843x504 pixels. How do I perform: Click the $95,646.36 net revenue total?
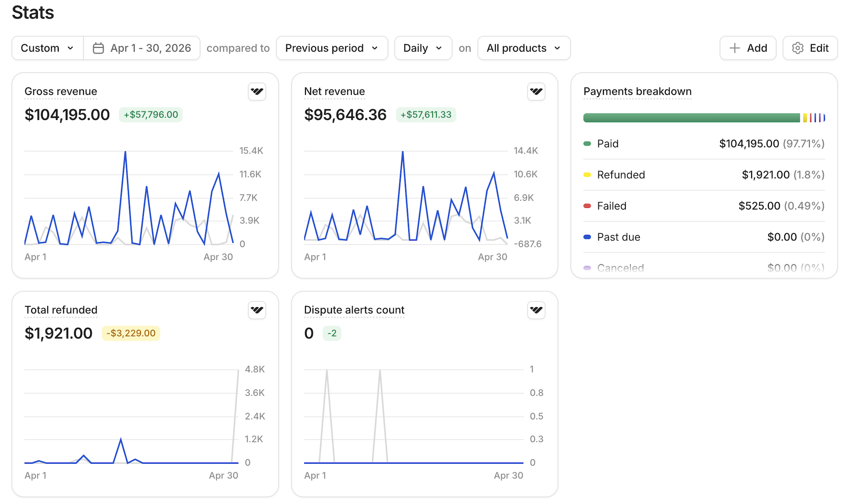pyautogui.click(x=345, y=115)
